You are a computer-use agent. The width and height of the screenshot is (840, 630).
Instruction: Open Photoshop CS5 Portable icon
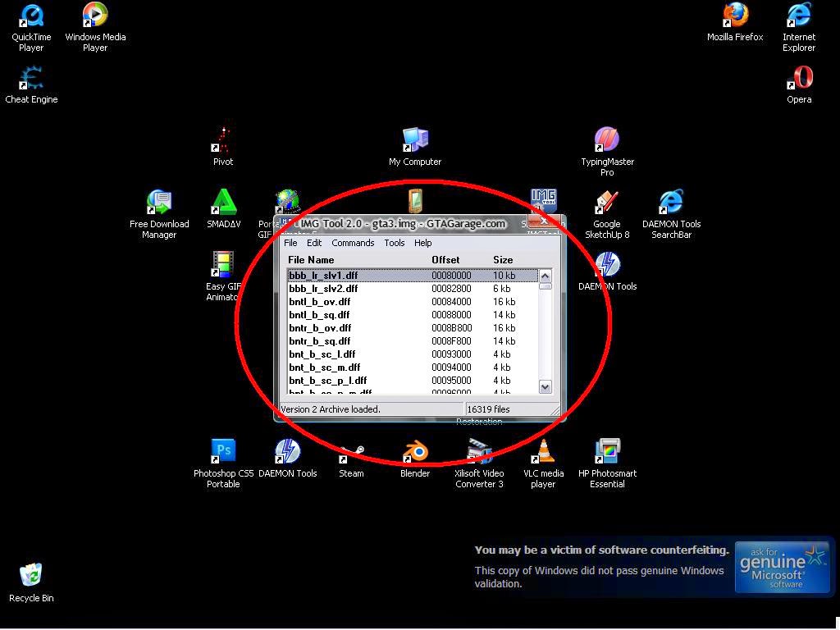[x=223, y=463]
